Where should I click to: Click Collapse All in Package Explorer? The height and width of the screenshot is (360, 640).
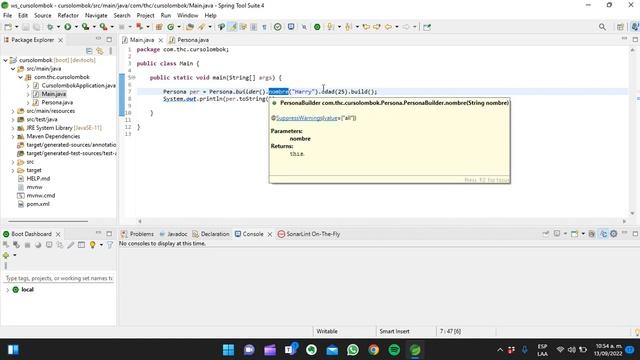coord(89,51)
